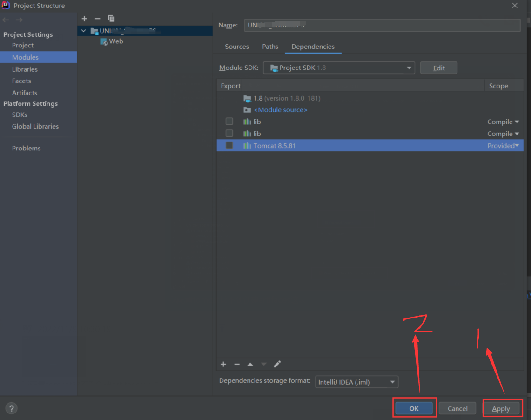Click the Cancel button
Viewport: 531px width, 420px height.
pyautogui.click(x=457, y=408)
